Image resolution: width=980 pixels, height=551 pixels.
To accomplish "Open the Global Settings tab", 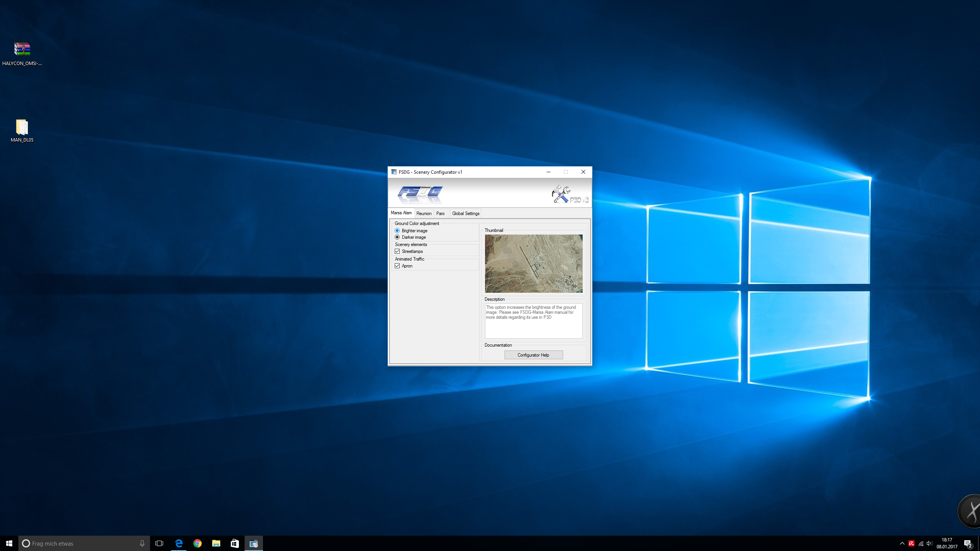I will click(465, 214).
